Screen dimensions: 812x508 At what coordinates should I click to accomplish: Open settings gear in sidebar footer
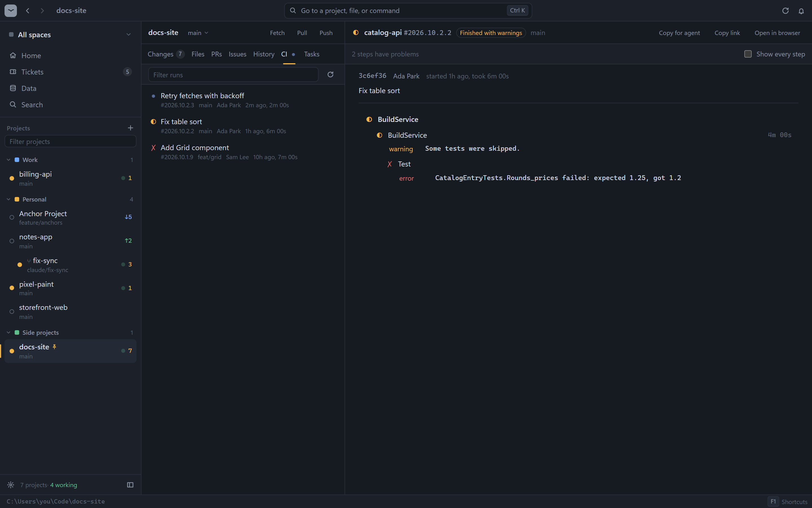click(11, 485)
